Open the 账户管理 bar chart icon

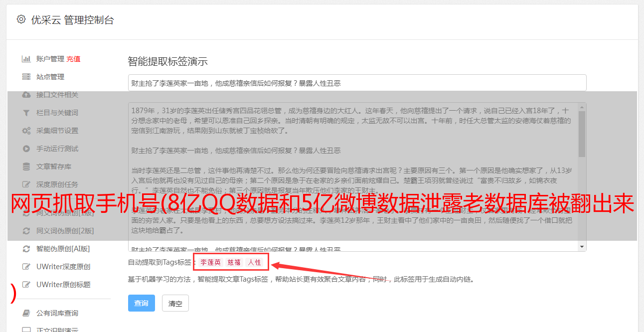[26, 59]
